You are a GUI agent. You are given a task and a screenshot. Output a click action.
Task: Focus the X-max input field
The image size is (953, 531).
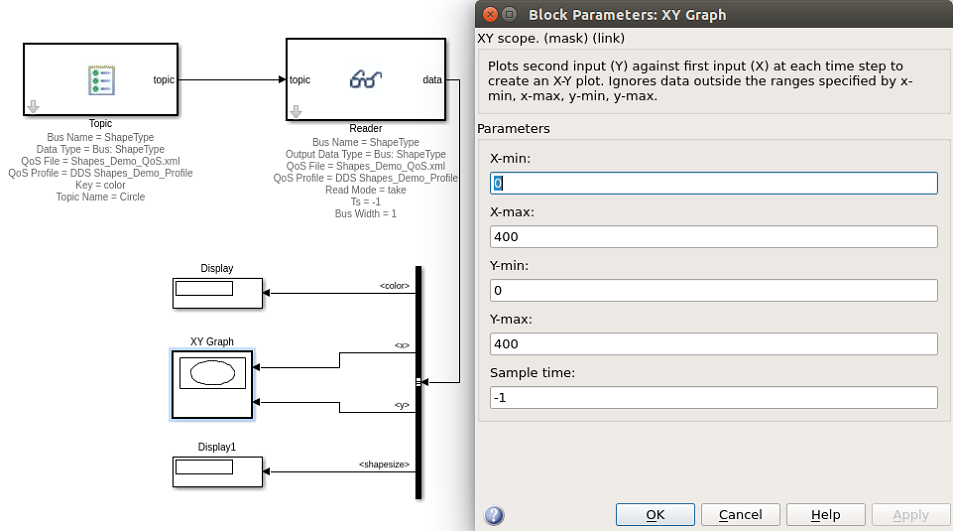pos(714,237)
